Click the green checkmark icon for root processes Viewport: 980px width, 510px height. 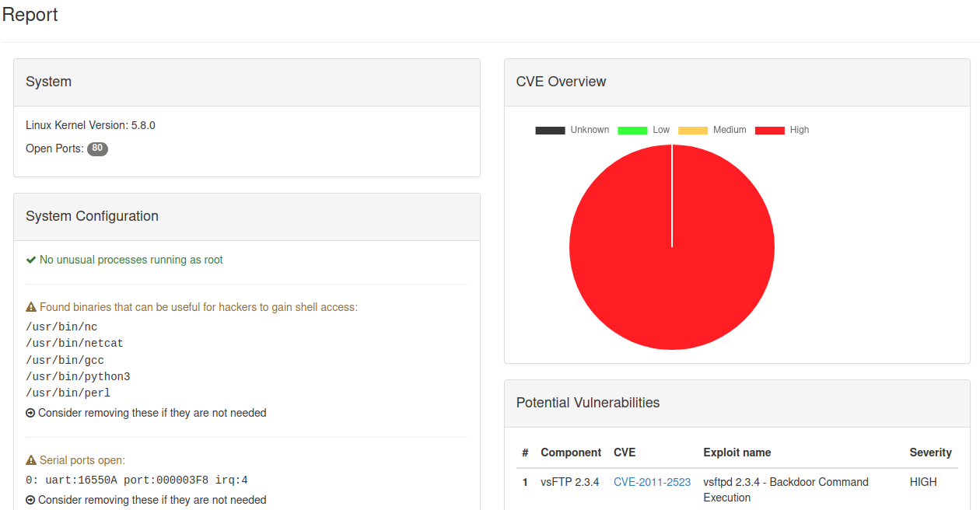pyautogui.click(x=31, y=260)
